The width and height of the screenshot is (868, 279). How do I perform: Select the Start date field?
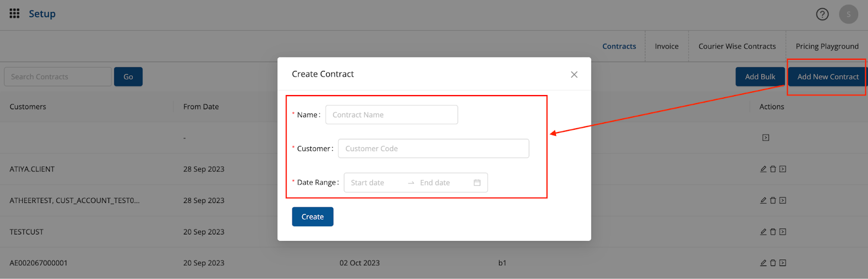pos(374,183)
